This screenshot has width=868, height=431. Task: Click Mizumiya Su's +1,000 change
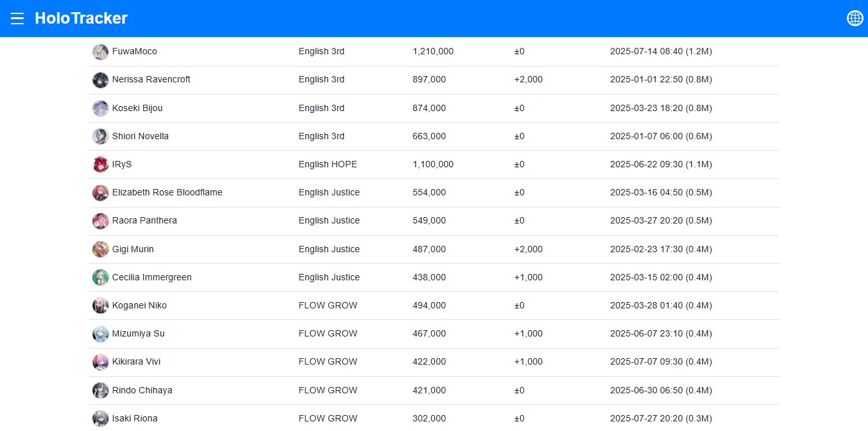coord(528,333)
